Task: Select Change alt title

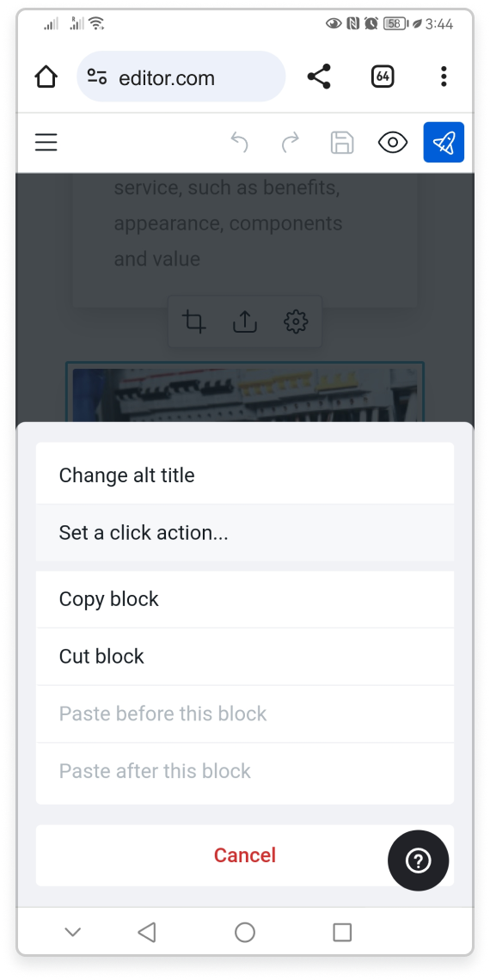Action: tap(245, 475)
